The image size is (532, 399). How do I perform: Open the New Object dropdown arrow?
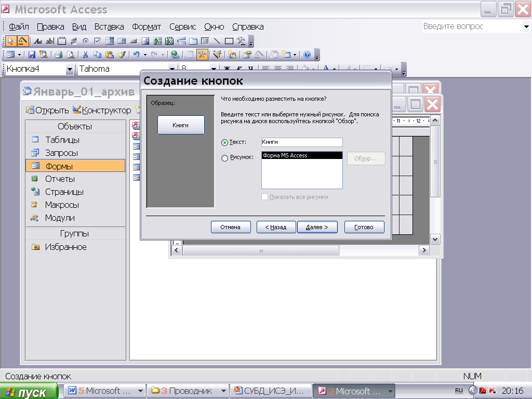point(295,55)
